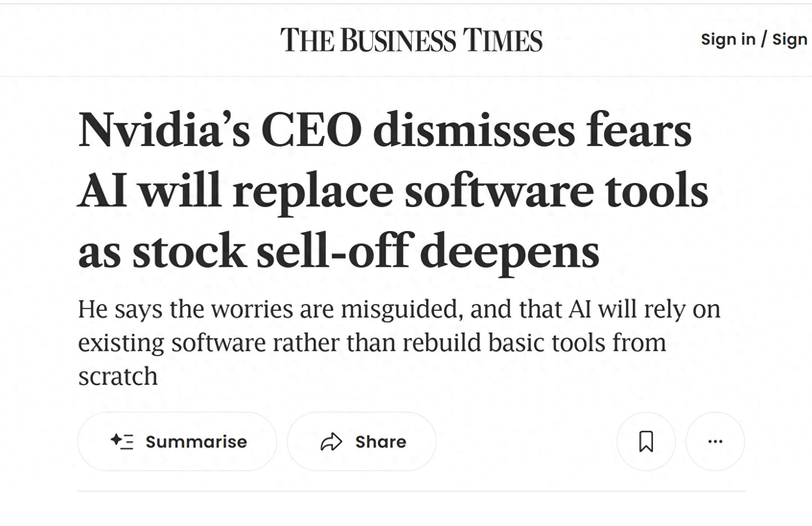Click the Share arrow icon
This screenshot has width=812, height=526.
[331, 441]
